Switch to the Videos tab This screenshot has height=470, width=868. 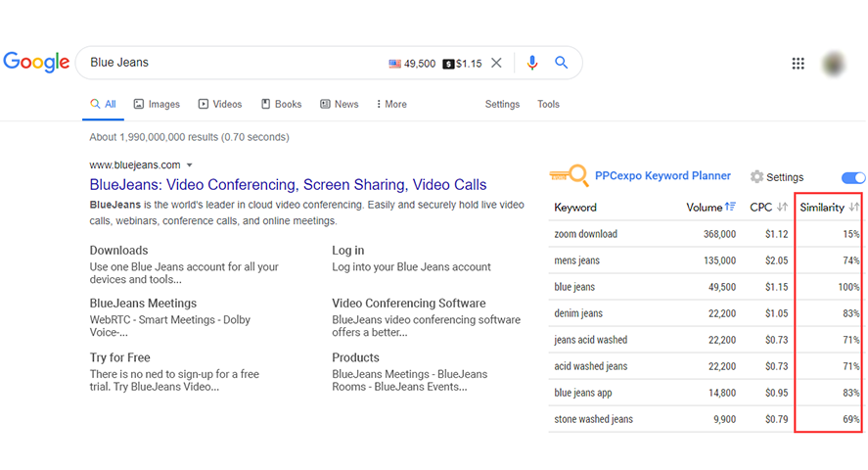pyautogui.click(x=220, y=104)
